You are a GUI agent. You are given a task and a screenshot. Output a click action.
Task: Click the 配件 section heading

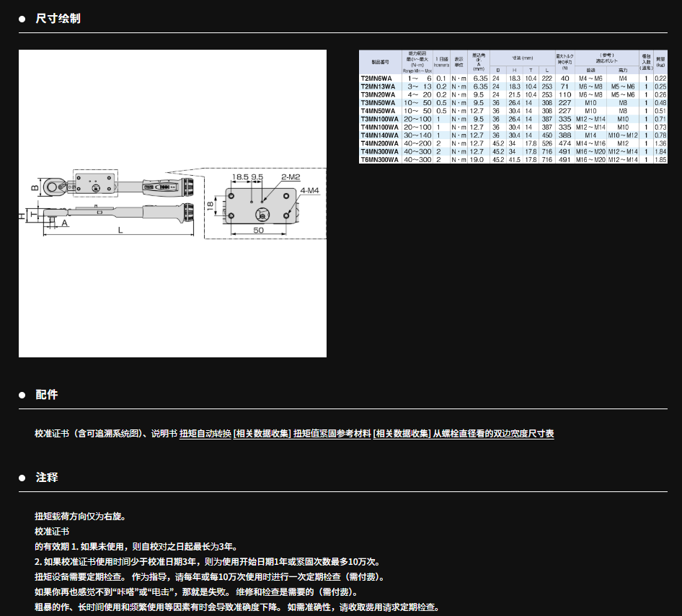[47, 395]
